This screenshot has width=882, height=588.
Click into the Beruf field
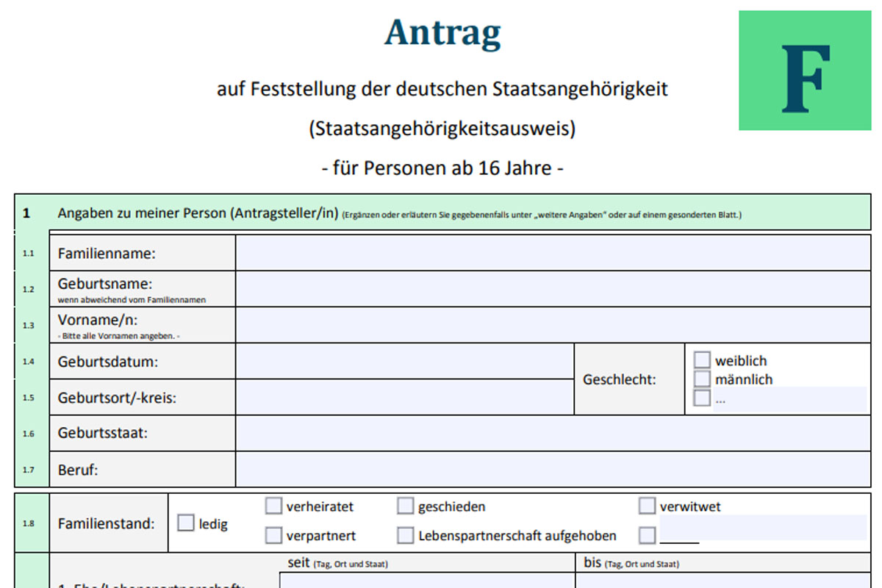click(553, 469)
